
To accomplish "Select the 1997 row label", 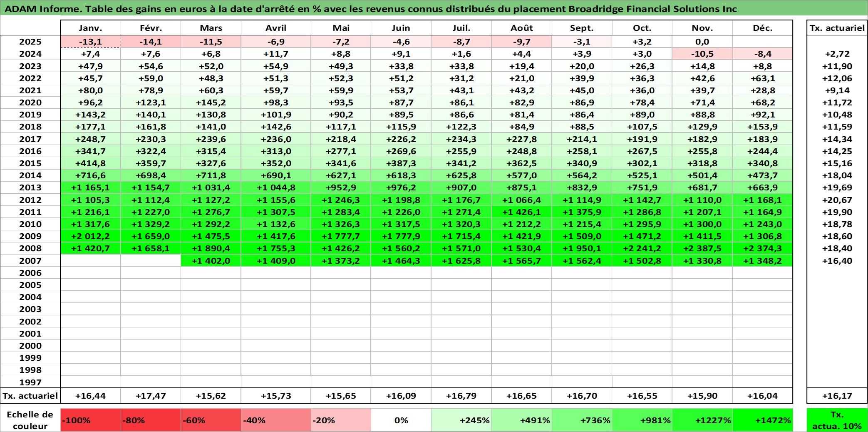I will click(x=30, y=382).
